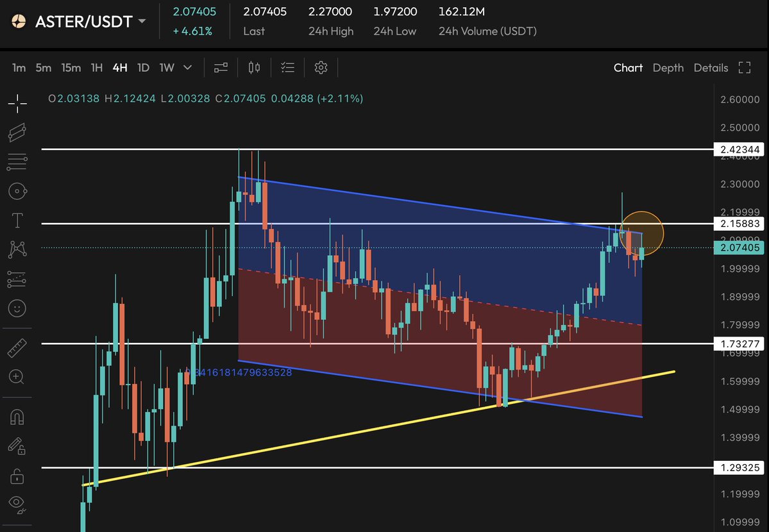Activate the zoom-in magnifier tool
The width and height of the screenshot is (769, 532).
(x=17, y=377)
